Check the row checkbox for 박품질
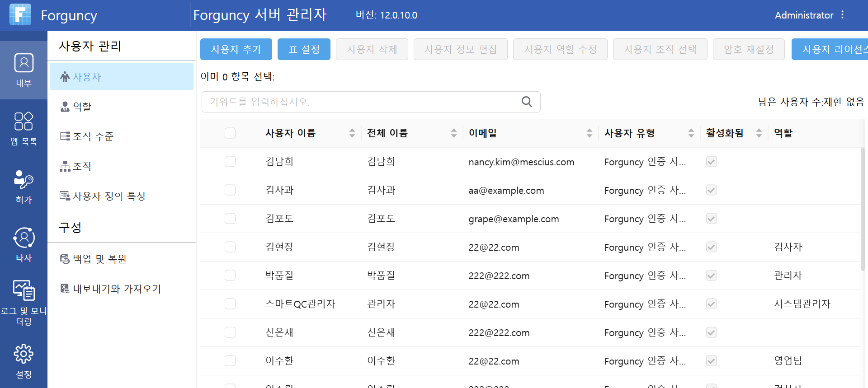 (230, 276)
